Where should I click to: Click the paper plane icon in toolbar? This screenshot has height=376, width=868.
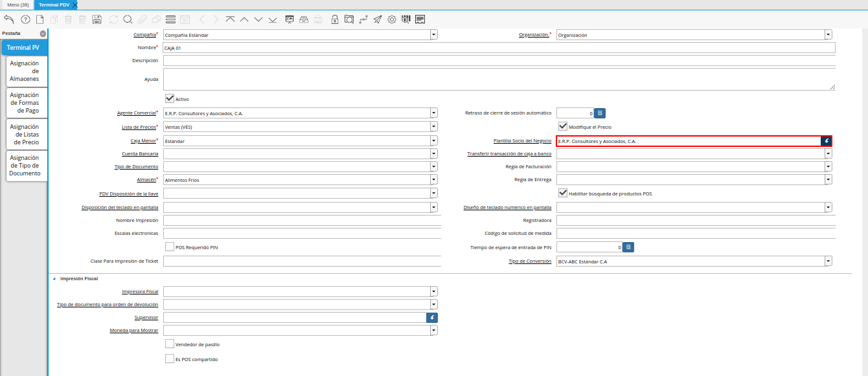pos(378,19)
